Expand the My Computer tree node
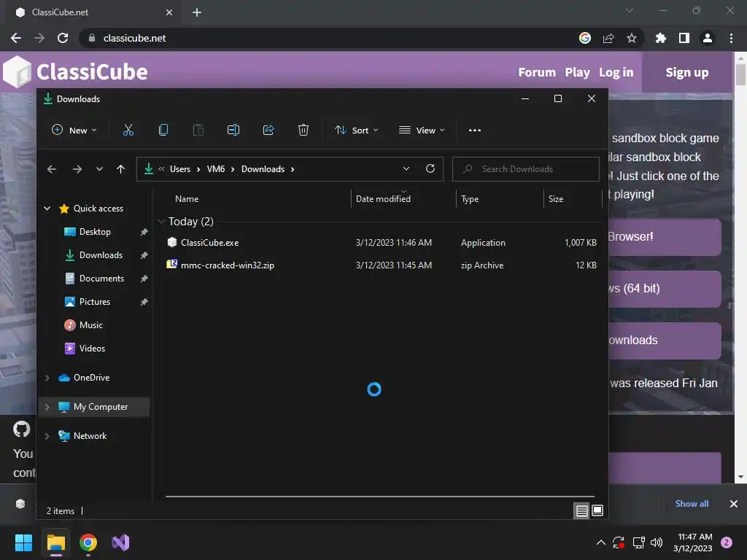This screenshot has height=560, width=747. (x=47, y=407)
